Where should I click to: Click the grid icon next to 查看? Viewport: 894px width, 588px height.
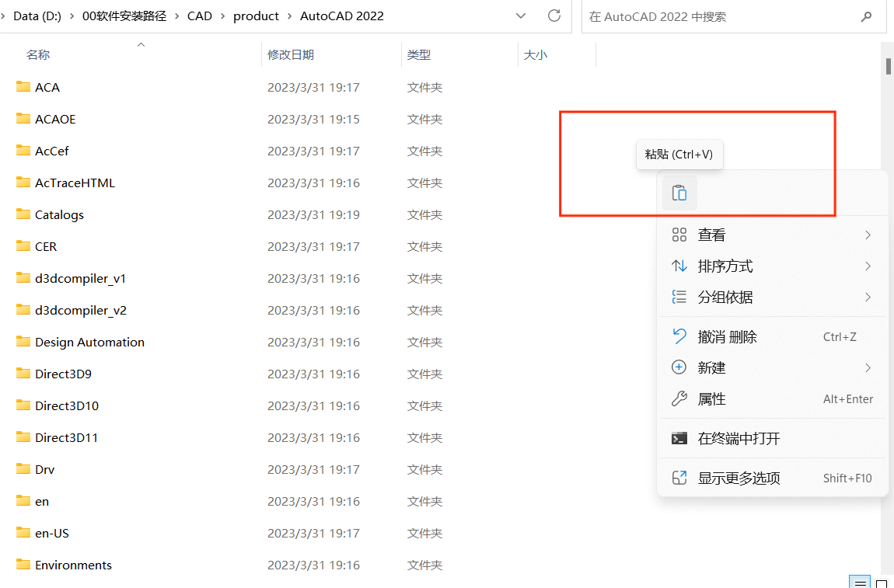(679, 234)
